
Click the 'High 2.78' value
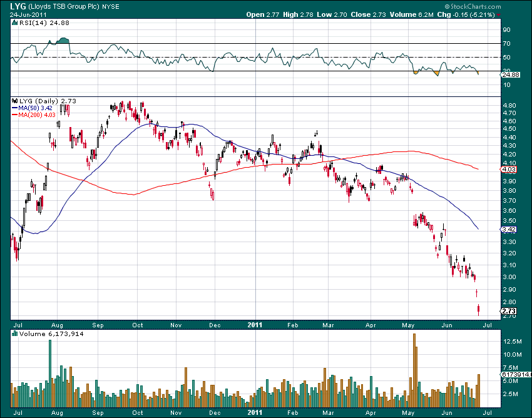298,14
